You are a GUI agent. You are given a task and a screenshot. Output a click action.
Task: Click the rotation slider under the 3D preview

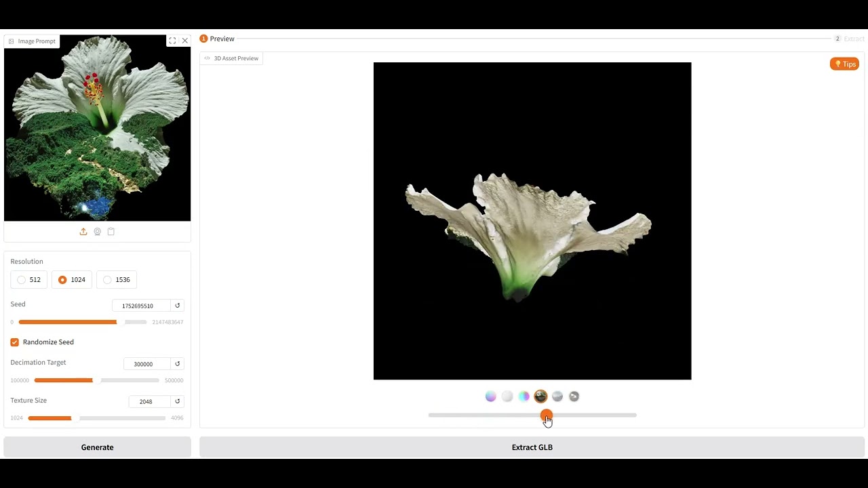[532, 415]
